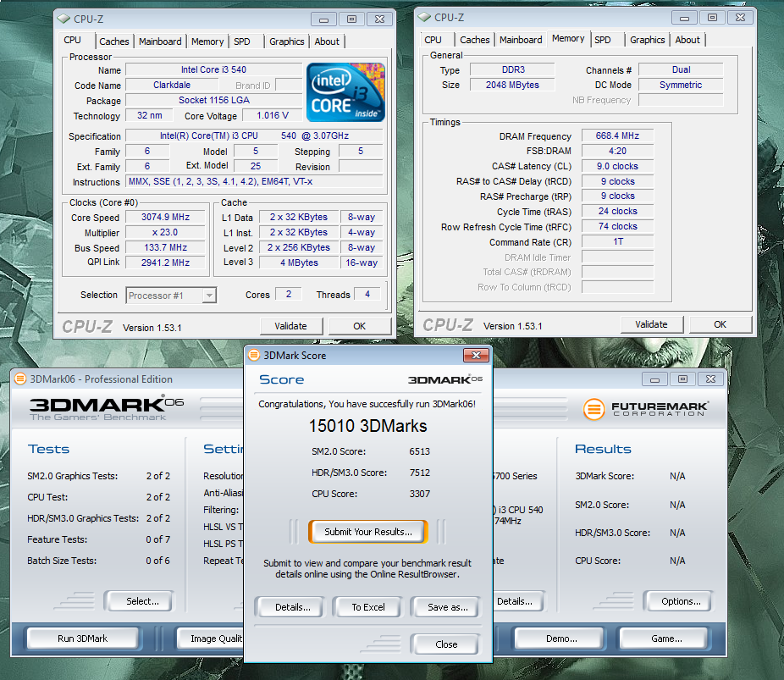Click the Intel Core i3 540 name field

click(213, 70)
